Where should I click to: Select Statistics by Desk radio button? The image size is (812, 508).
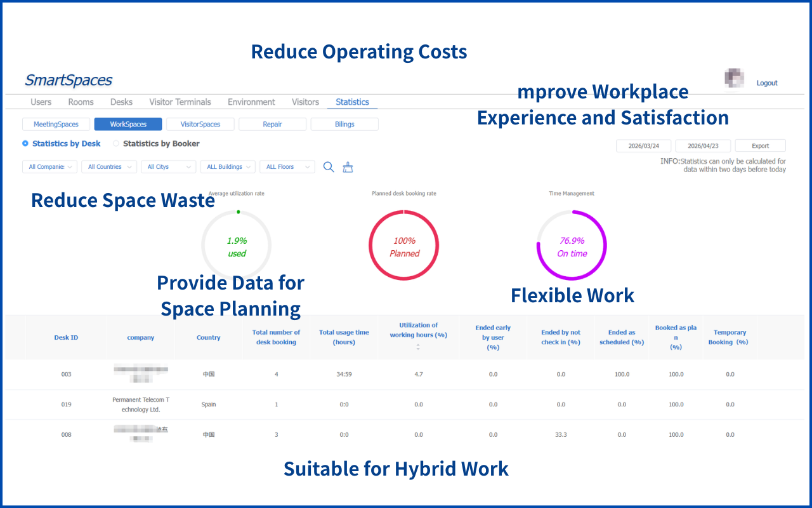click(x=25, y=144)
